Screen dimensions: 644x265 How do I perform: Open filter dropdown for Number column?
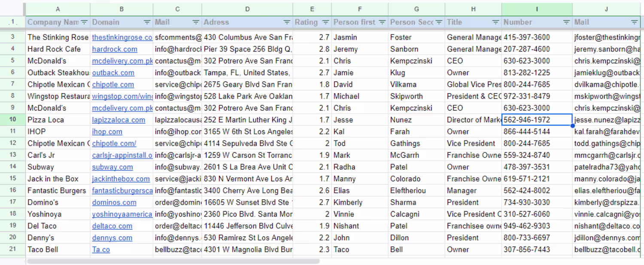(566, 22)
